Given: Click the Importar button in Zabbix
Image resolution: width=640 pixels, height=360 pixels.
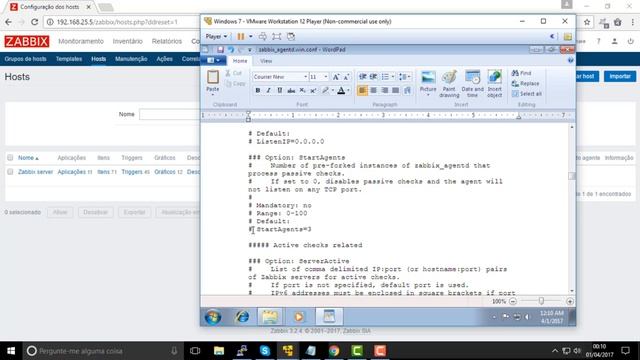Looking at the screenshot, I should pyautogui.click(x=620, y=76).
